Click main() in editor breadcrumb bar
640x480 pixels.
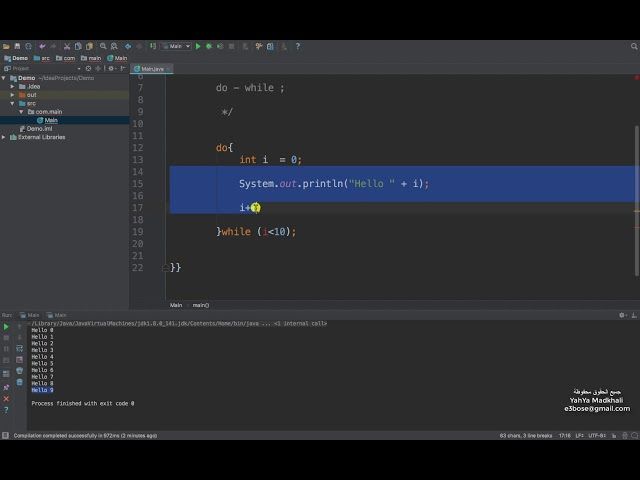point(200,305)
